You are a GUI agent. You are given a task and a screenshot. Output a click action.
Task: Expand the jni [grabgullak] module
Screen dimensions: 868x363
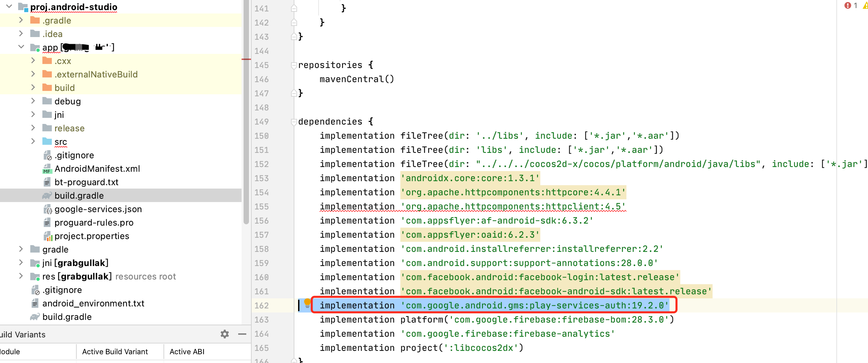tap(21, 262)
